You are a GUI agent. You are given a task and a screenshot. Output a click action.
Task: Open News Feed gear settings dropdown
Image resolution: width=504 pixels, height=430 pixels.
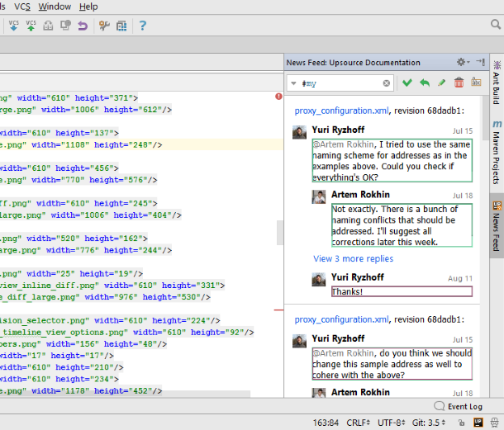463,63
